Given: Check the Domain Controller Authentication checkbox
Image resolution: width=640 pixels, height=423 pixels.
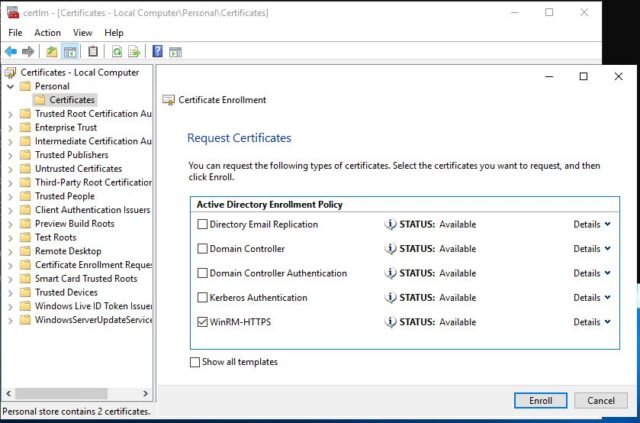Looking at the screenshot, I should pos(202,273).
